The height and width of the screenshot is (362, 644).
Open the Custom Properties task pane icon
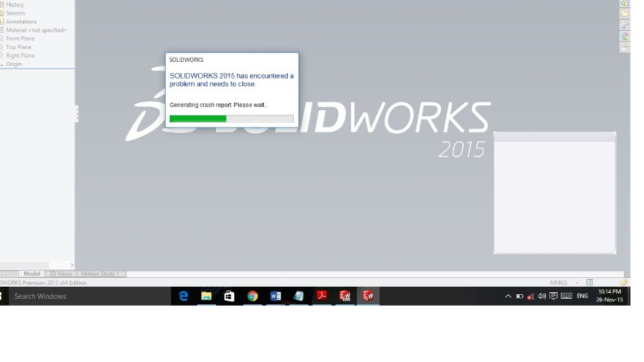click(625, 48)
